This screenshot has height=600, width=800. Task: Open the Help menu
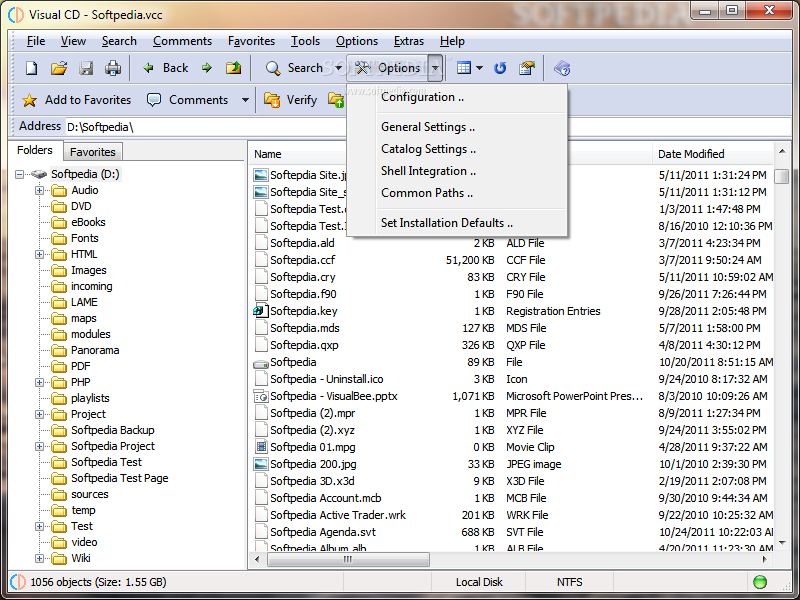[x=452, y=41]
